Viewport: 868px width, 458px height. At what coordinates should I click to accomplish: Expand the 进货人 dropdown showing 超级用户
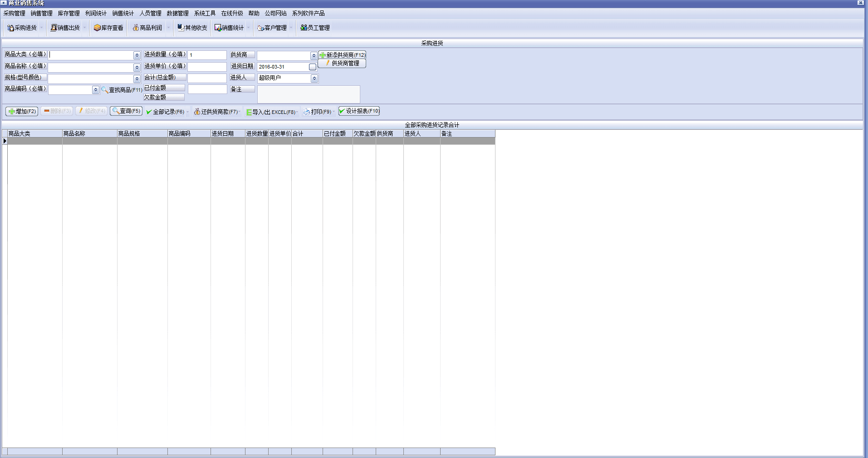point(314,79)
